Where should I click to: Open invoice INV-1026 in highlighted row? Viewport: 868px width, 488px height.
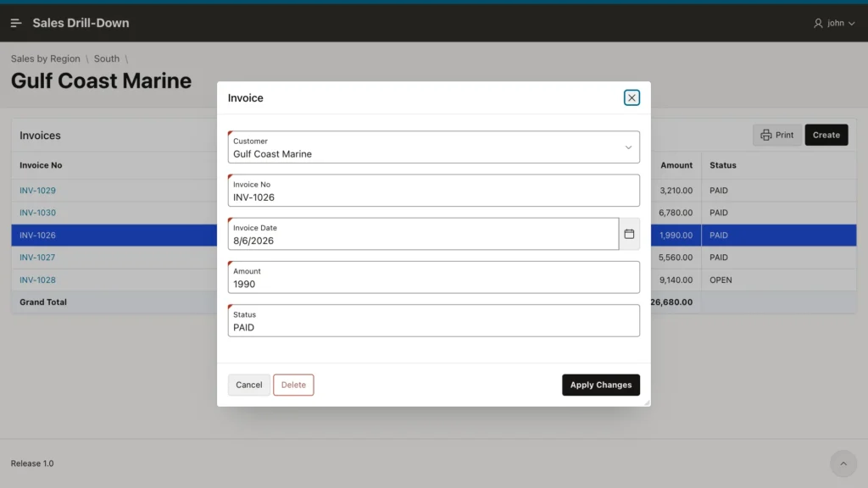click(x=37, y=236)
